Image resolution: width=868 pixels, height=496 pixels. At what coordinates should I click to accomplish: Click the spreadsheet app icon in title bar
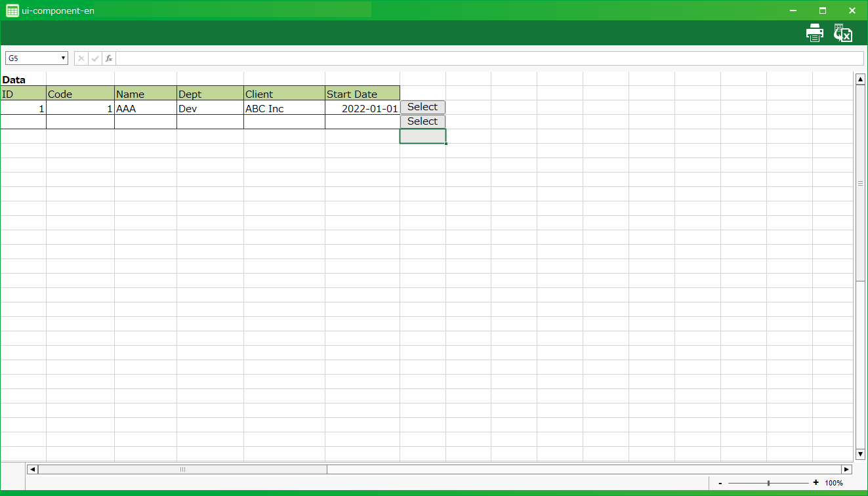pyautogui.click(x=12, y=10)
